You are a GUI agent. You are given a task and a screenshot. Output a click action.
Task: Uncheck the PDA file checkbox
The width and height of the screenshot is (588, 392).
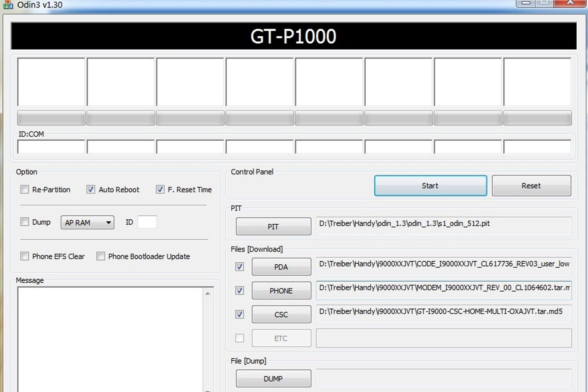coord(239,267)
